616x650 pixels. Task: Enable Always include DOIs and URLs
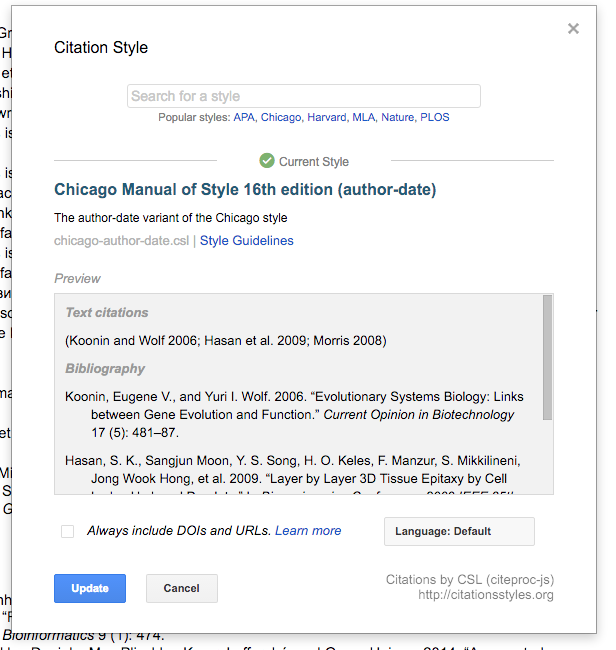(68, 531)
